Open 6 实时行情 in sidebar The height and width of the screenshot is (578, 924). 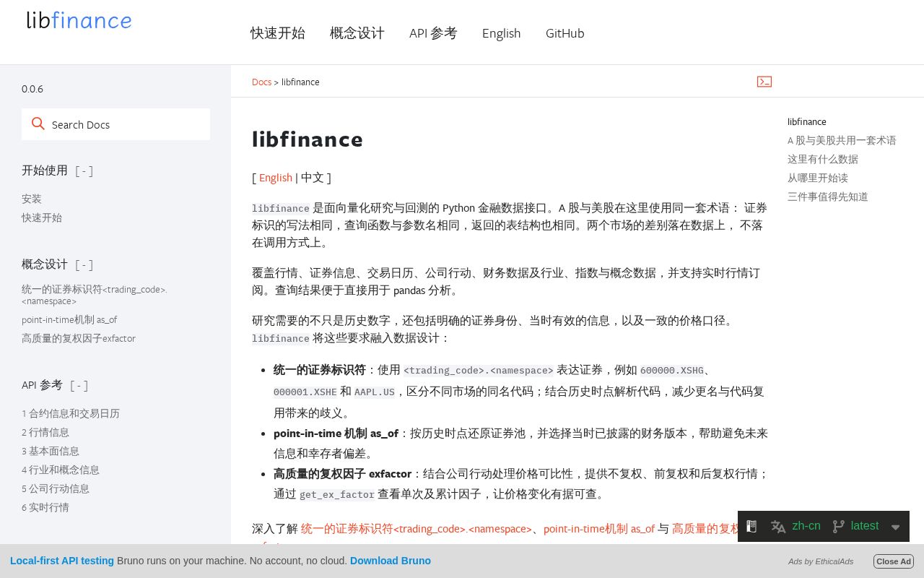(x=45, y=507)
